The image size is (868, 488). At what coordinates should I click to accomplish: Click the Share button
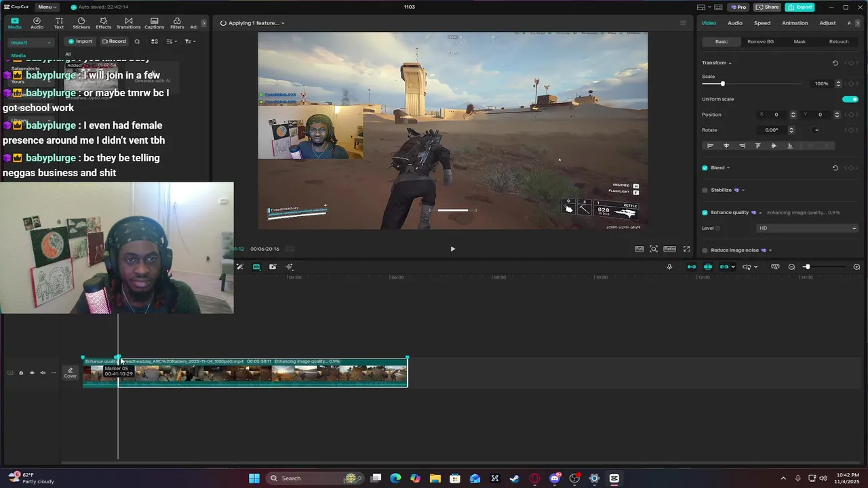pos(768,7)
